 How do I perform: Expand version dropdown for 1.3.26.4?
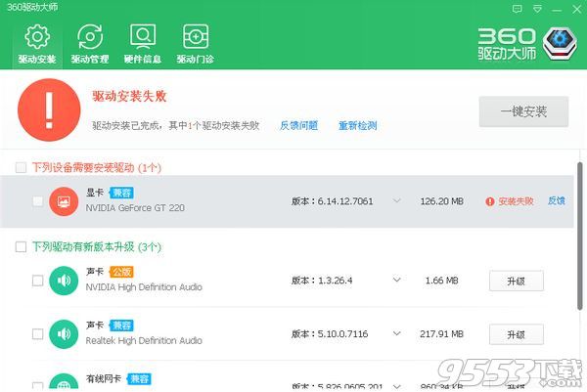[397, 280]
